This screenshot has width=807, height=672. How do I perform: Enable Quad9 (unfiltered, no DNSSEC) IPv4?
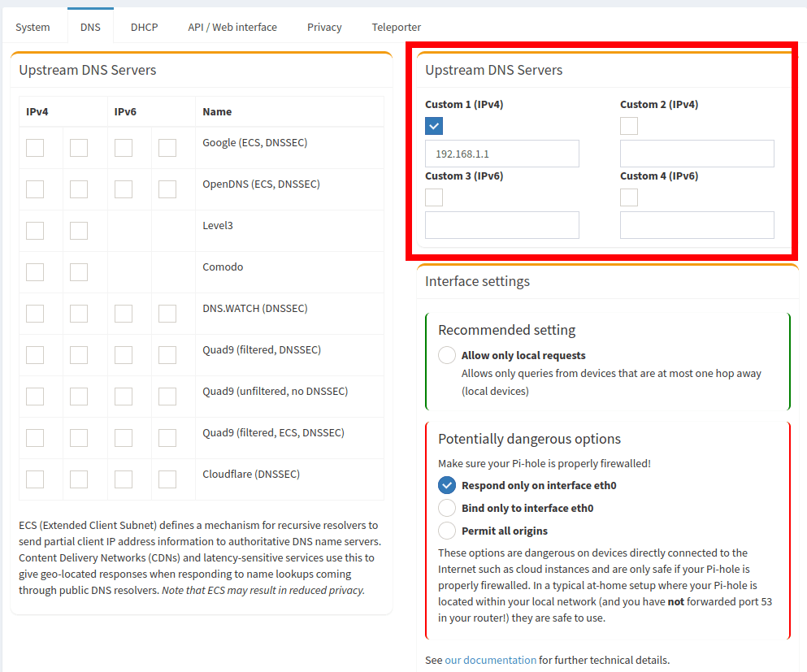(x=34, y=396)
